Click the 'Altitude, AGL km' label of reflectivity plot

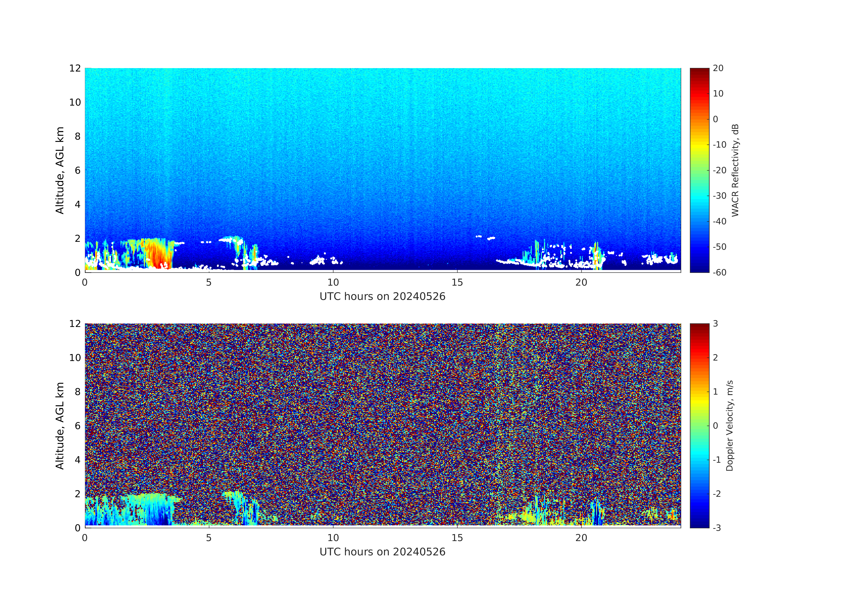tap(60, 170)
